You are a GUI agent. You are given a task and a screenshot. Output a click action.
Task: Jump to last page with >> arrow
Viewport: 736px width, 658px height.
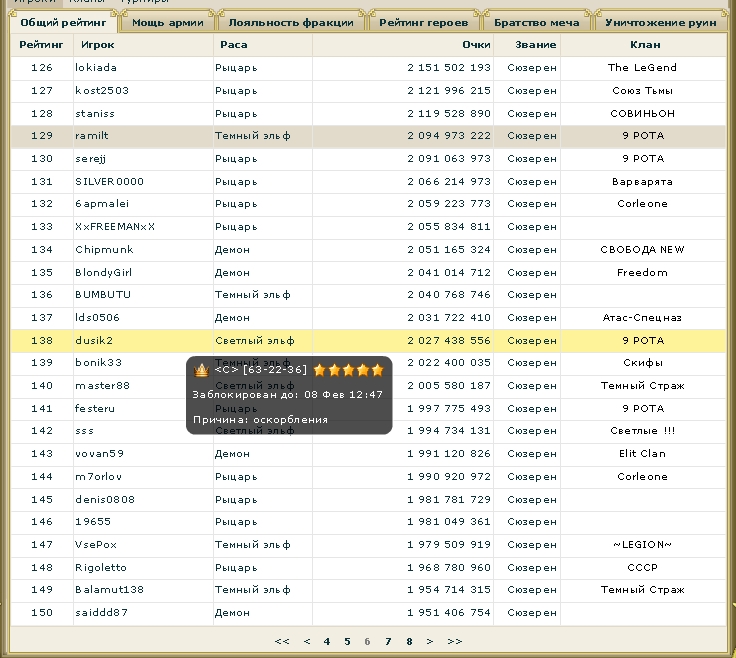[455, 641]
